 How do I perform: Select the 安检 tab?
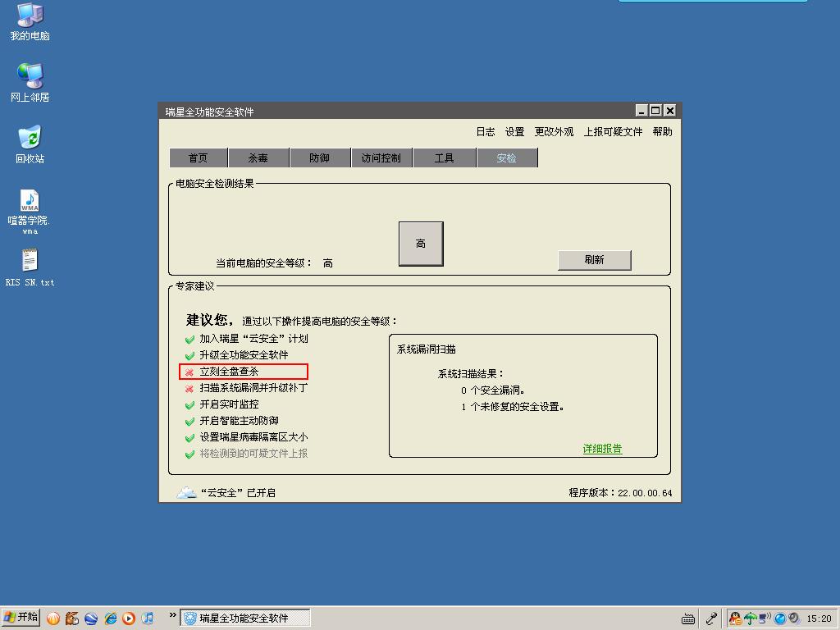(507, 158)
